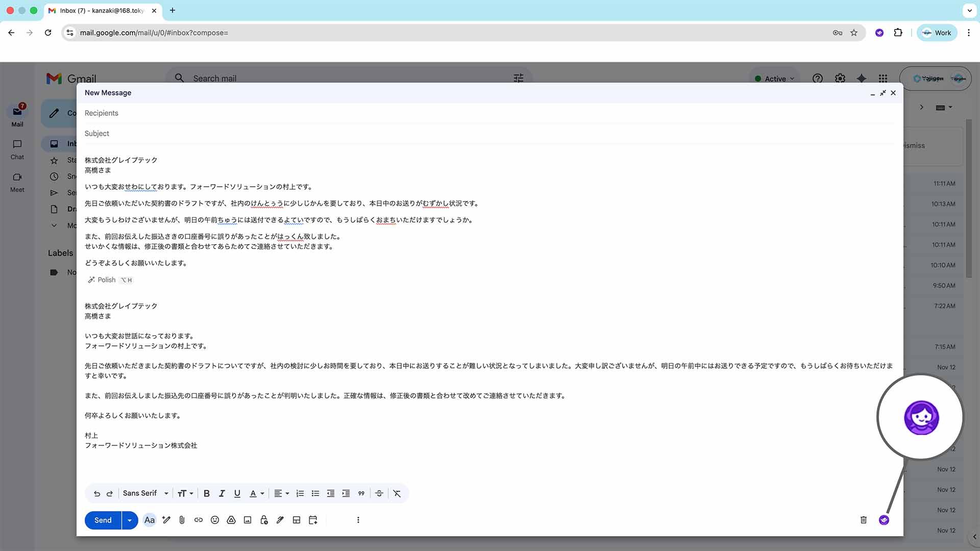The width and height of the screenshot is (980, 551).
Task: Open the Sans Serif font dropdown
Action: pyautogui.click(x=145, y=493)
